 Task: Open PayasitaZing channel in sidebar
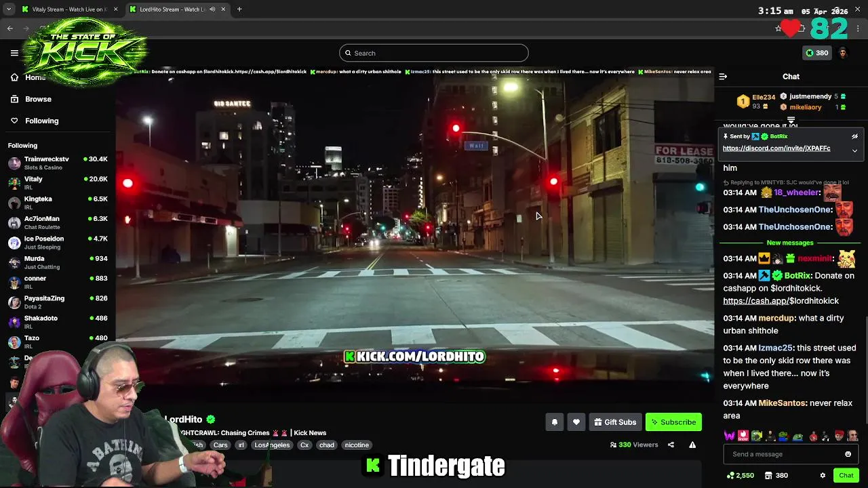tap(58, 302)
